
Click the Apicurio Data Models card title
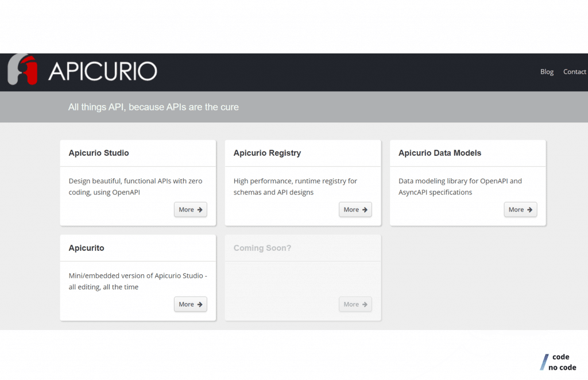point(440,153)
